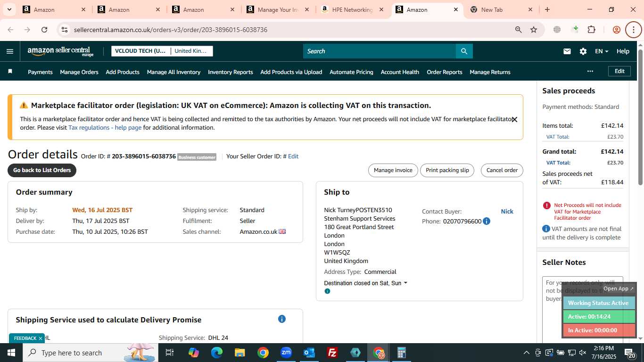
Task: Open the Help link
Action: coord(623,51)
